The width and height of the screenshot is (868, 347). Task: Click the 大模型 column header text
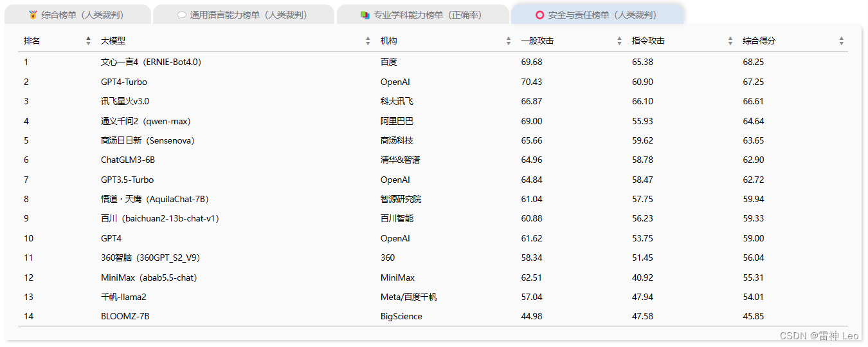113,41
